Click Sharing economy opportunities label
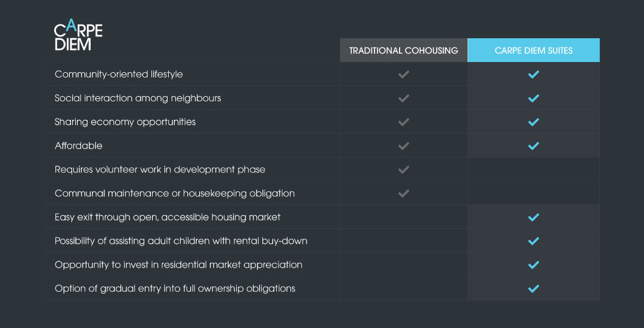Viewport: 644px width, 328px height. [x=125, y=122]
